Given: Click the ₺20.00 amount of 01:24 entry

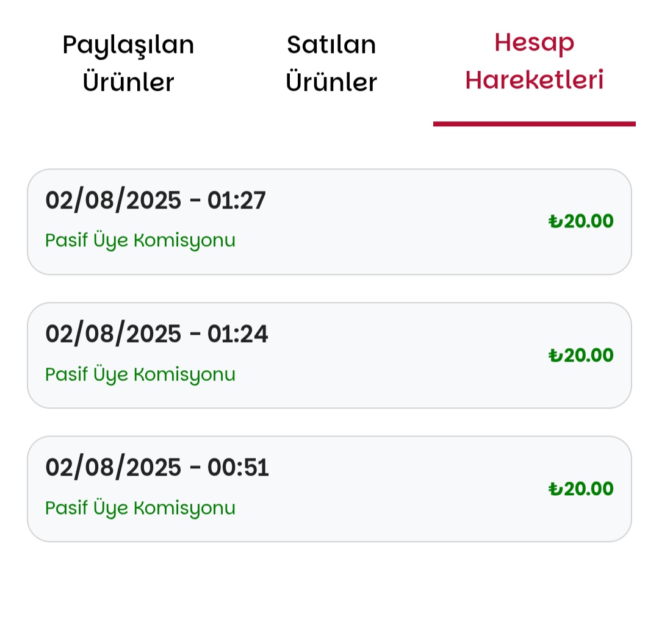Looking at the screenshot, I should point(581,356).
